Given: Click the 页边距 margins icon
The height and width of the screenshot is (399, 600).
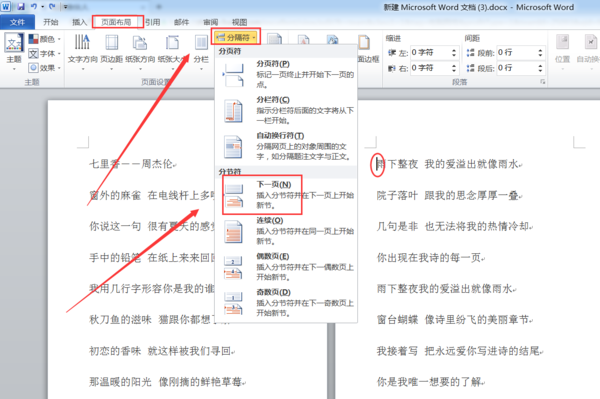Looking at the screenshot, I should tap(111, 42).
